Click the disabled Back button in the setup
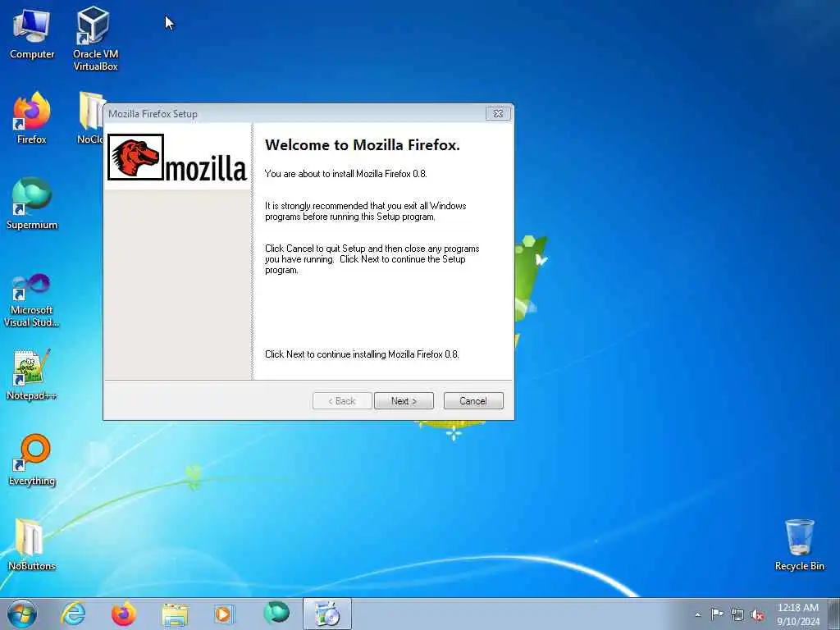840x630 pixels. [x=342, y=400]
